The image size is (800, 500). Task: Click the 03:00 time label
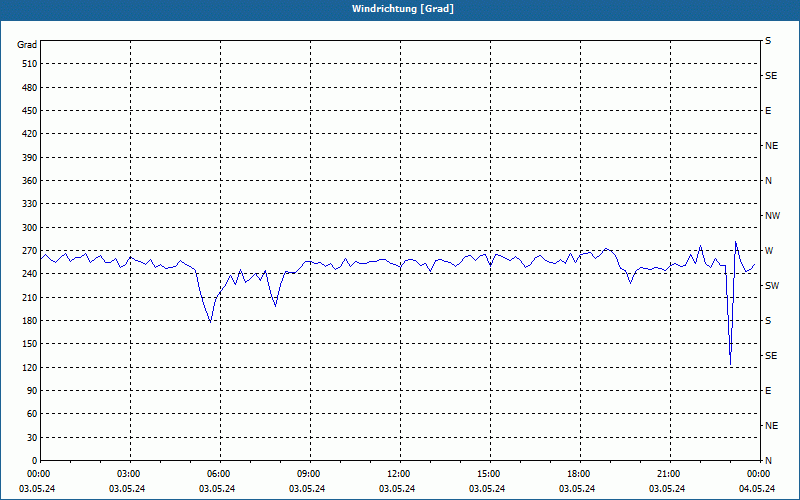131,474
